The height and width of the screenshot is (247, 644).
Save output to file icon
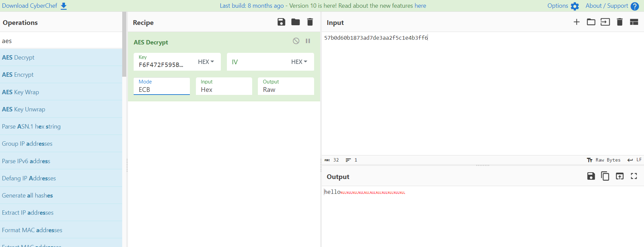tap(591, 176)
